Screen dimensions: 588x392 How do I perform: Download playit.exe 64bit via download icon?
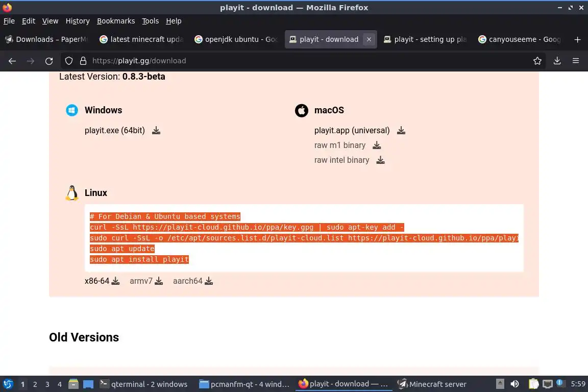(x=156, y=131)
